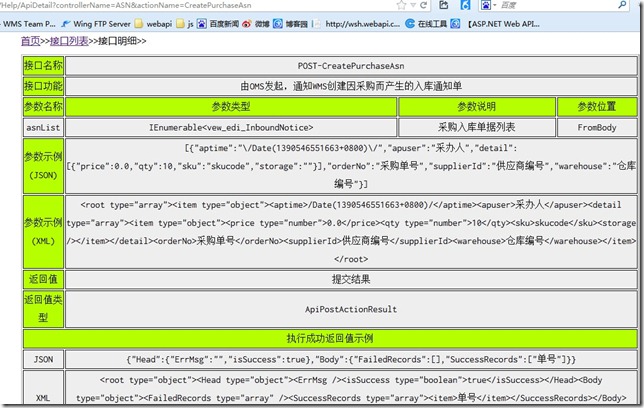Click the 接口功能 header cell
This screenshot has width=644, height=408.
pos(43,86)
